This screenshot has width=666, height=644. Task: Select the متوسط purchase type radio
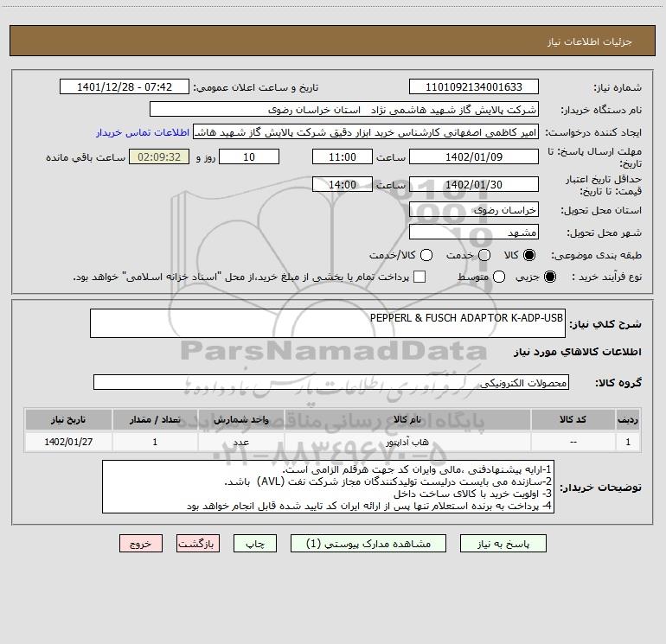click(499, 277)
